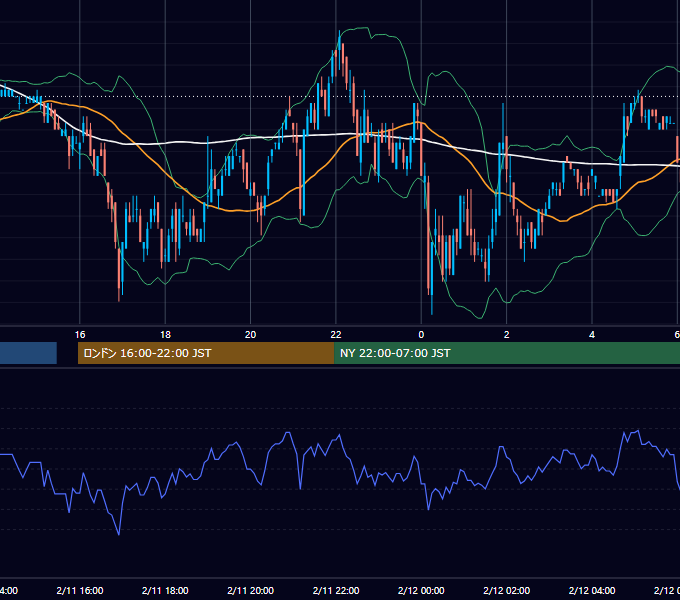The height and width of the screenshot is (600, 680).
Task: Click the 16 hour label on price chart axis
Action: pos(80,335)
